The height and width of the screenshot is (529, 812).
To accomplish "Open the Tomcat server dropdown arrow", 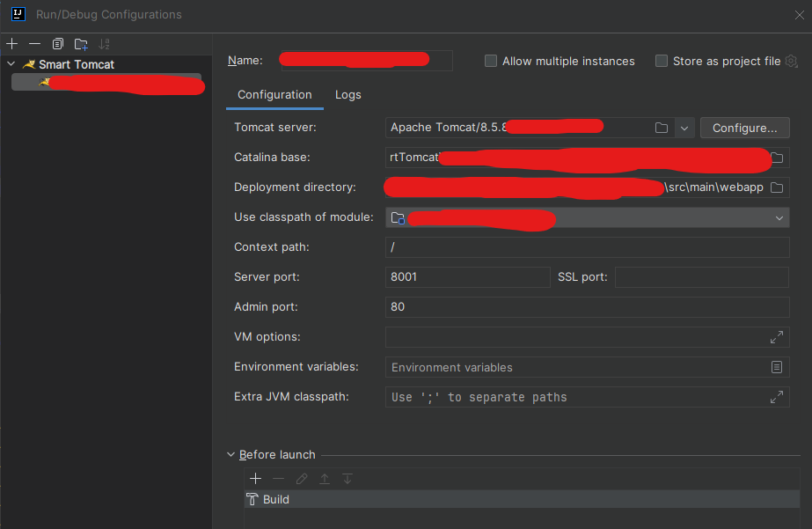I will [x=684, y=128].
